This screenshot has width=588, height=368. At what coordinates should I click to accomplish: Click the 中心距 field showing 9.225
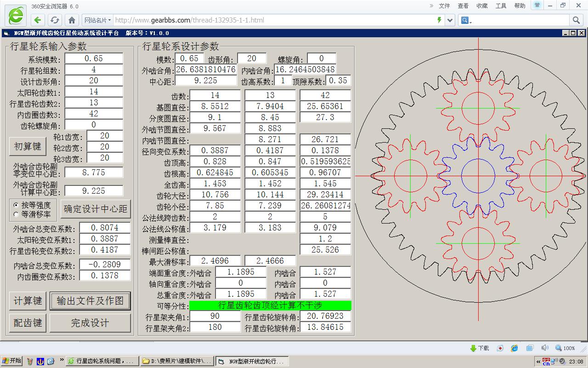(x=206, y=80)
